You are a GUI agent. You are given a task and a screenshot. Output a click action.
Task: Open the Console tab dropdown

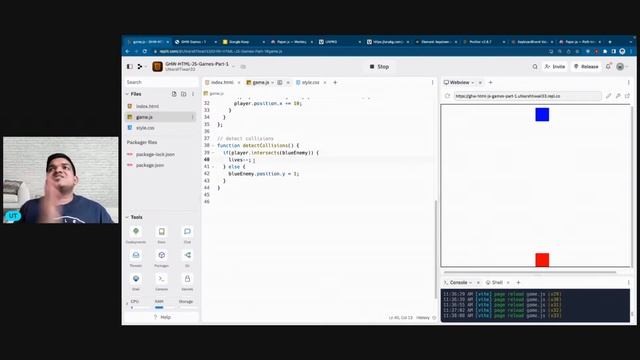[x=471, y=282]
